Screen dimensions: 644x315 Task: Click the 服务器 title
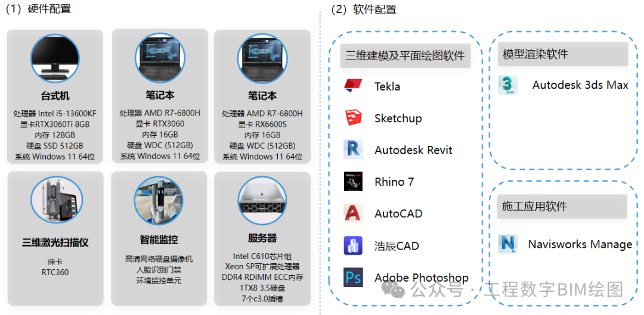coord(262,238)
